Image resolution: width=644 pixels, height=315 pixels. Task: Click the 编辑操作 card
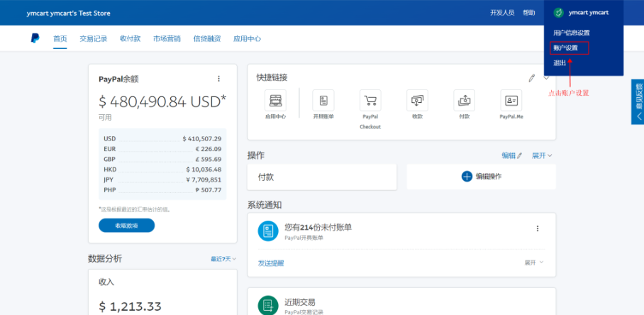coord(482,177)
